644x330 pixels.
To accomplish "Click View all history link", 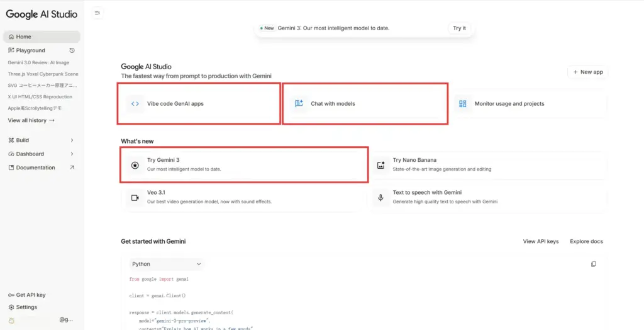I will click(31, 120).
